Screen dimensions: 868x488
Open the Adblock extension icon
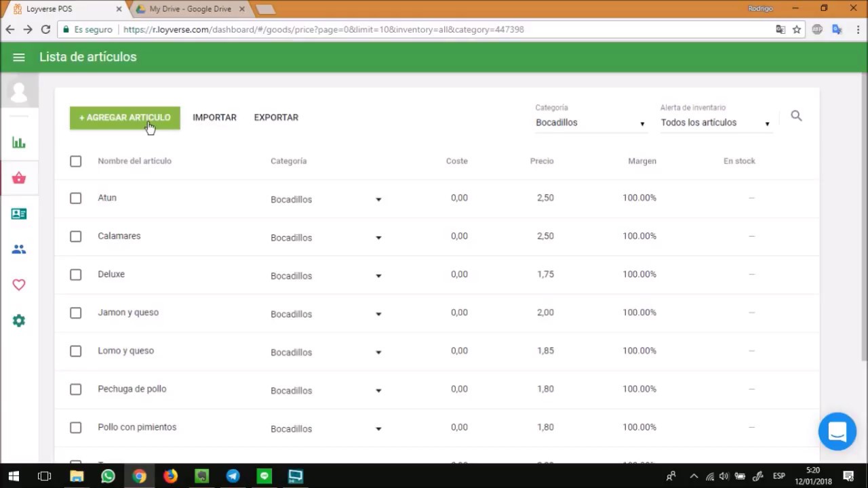click(x=818, y=29)
